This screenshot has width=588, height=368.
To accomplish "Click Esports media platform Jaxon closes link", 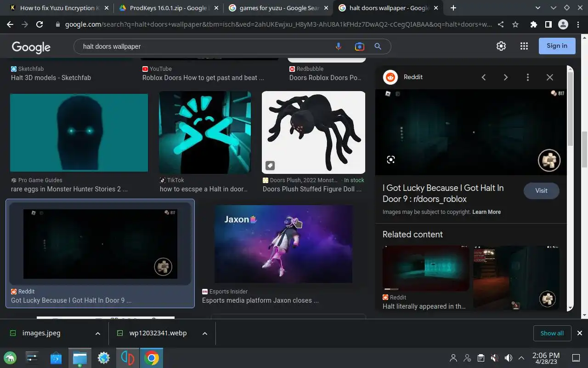I will pyautogui.click(x=260, y=300).
